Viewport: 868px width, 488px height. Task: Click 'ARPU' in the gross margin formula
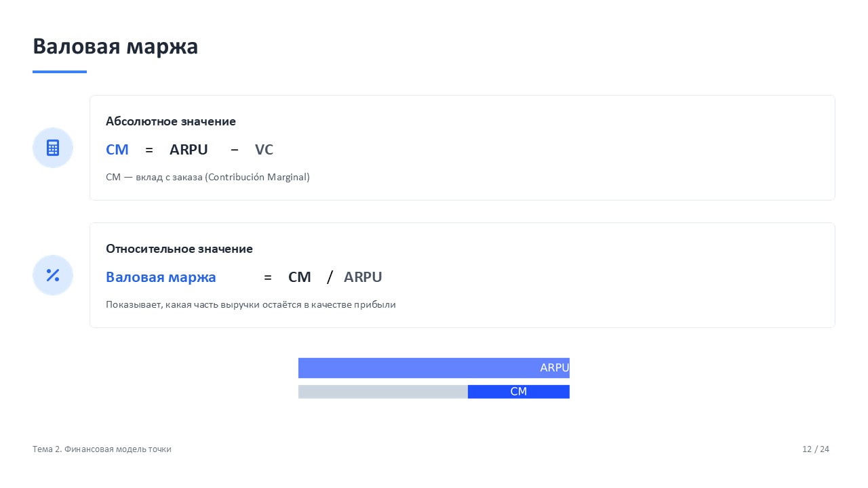click(x=363, y=277)
